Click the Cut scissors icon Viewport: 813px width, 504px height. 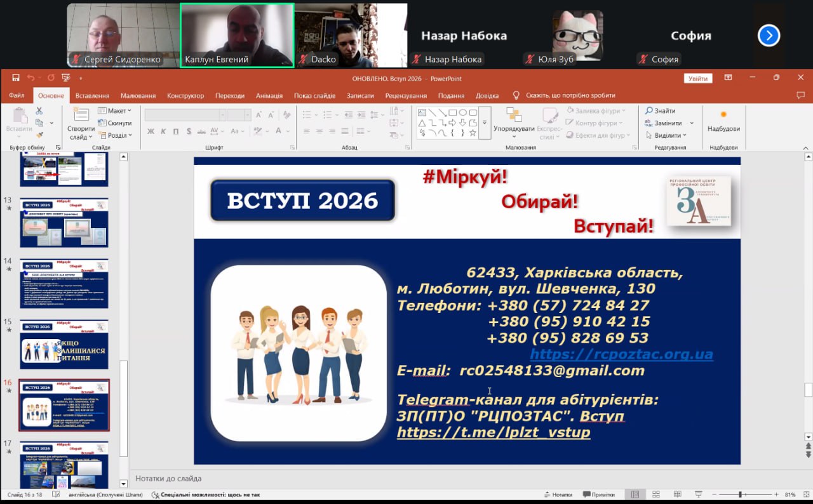[x=39, y=111]
